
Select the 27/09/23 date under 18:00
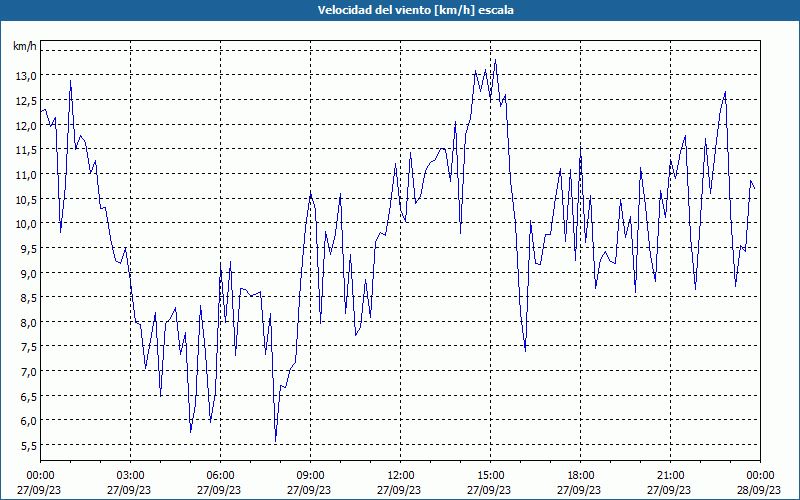579,490
